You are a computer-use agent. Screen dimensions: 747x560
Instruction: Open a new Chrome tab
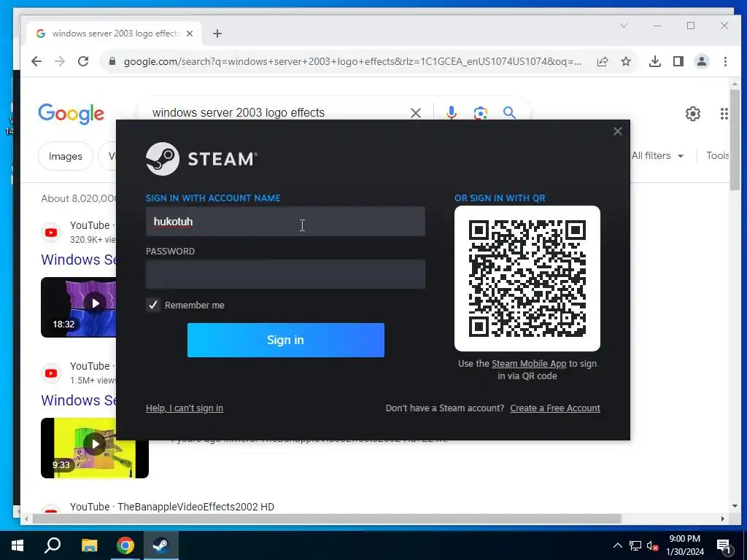217,34
